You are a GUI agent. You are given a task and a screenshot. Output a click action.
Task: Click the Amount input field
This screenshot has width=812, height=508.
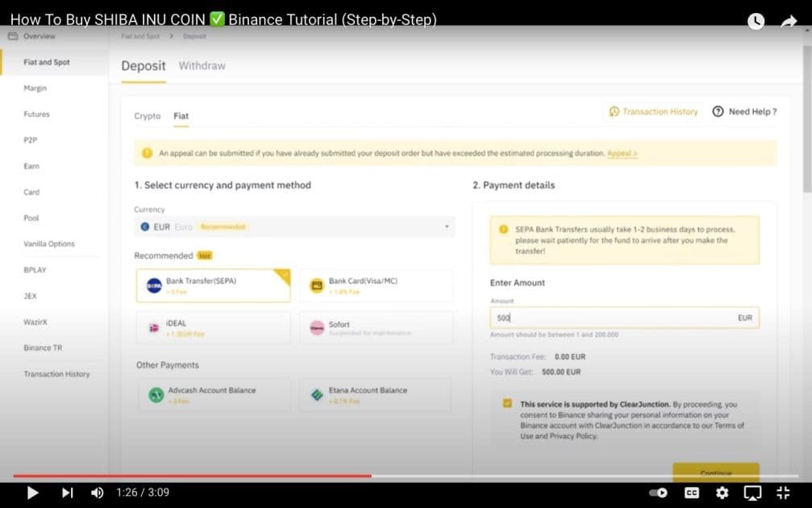625,318
